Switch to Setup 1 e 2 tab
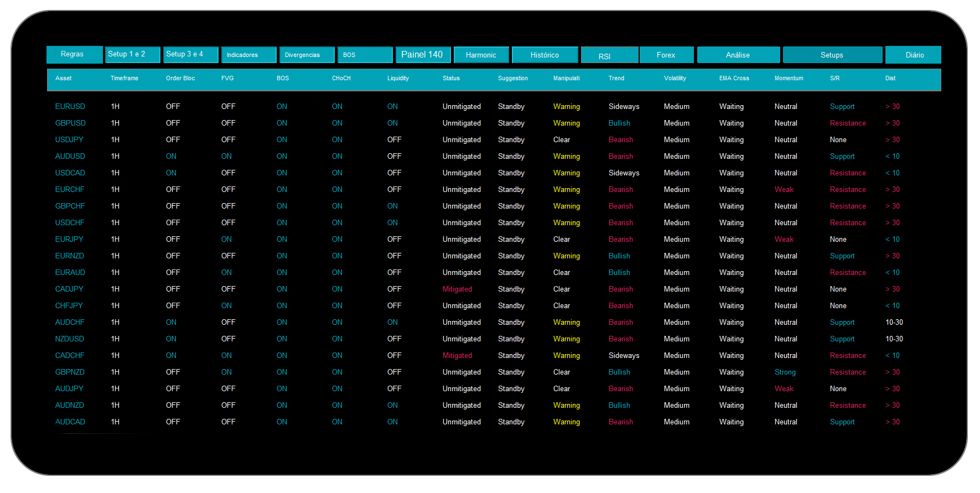This screenshot has height=493, width=980. point(133,54)
